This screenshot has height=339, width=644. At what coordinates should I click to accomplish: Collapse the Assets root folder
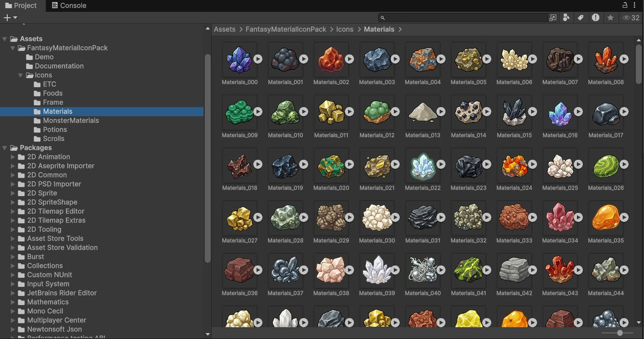[x=5, y=39]
